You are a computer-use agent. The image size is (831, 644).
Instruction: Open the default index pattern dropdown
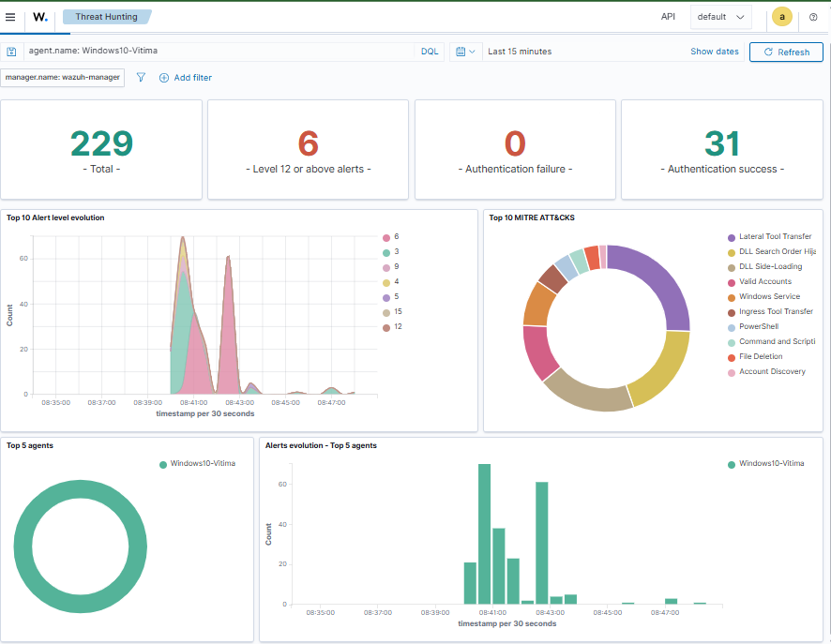pos(720,17)
